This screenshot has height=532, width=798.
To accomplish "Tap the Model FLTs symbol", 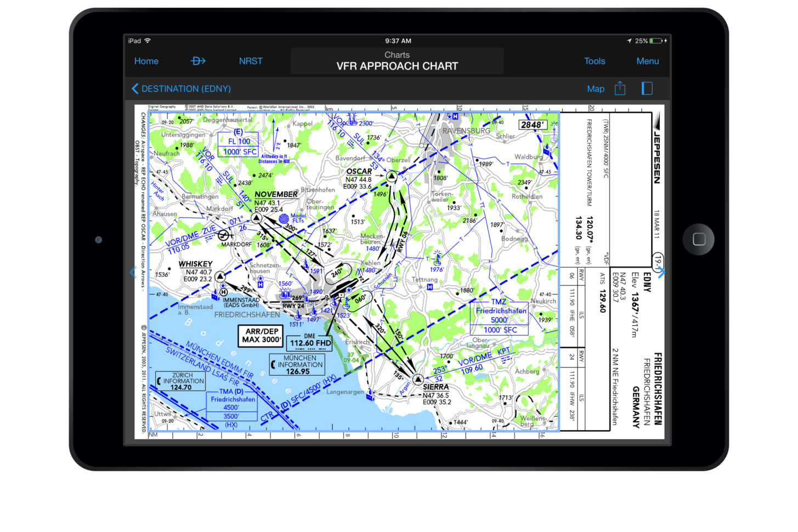I will (284, 218).
